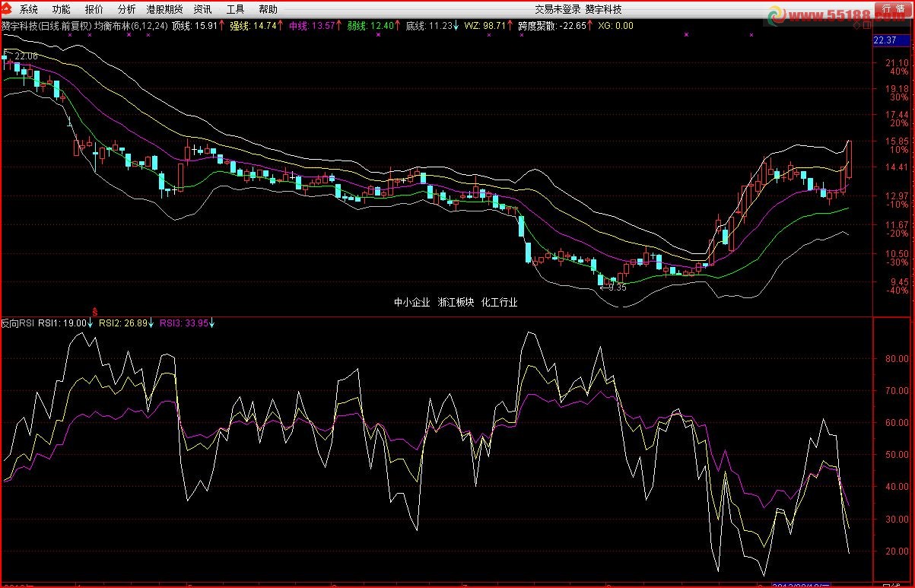This screenshot has width=915, height=588.
Task: Click the XG: 0.00 value
Action: click(615, 25)
